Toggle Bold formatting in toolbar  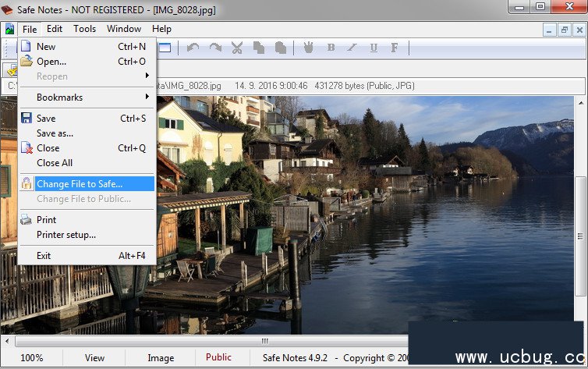331,48
